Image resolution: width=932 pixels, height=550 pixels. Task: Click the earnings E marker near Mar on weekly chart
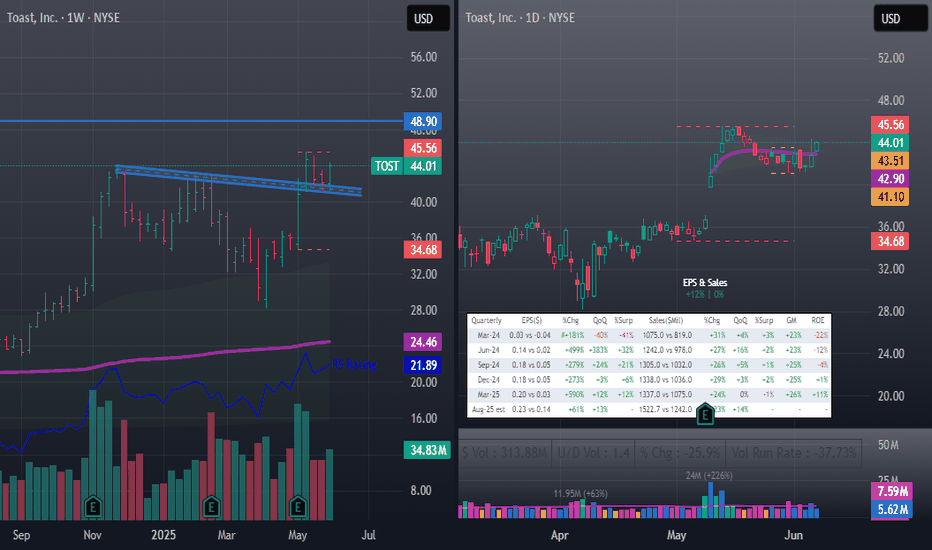point(211,507)
